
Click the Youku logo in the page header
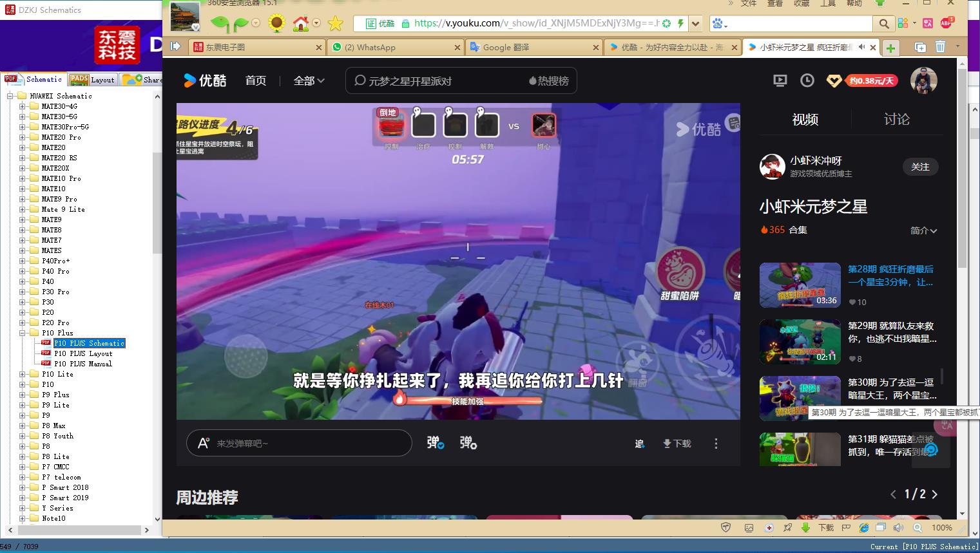pos(205,80)
